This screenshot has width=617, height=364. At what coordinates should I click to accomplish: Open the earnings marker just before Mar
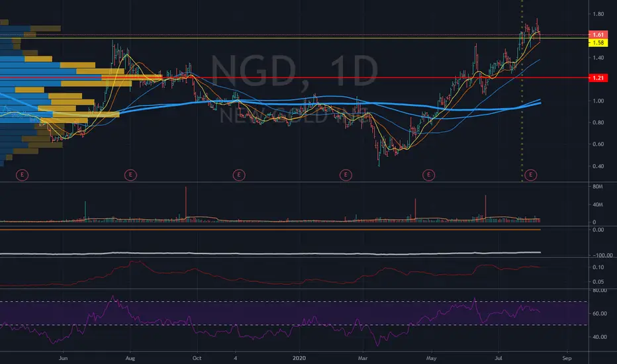(x=346, y=175)
